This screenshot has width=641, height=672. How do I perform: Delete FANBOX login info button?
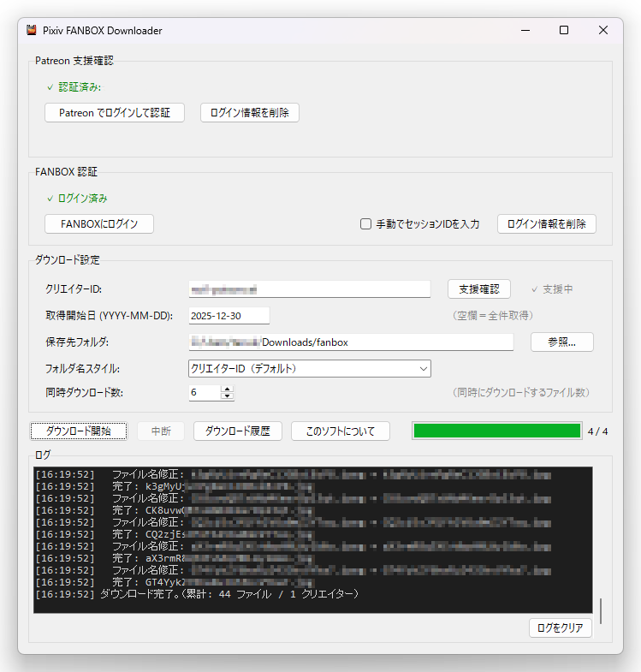point(546,224)
